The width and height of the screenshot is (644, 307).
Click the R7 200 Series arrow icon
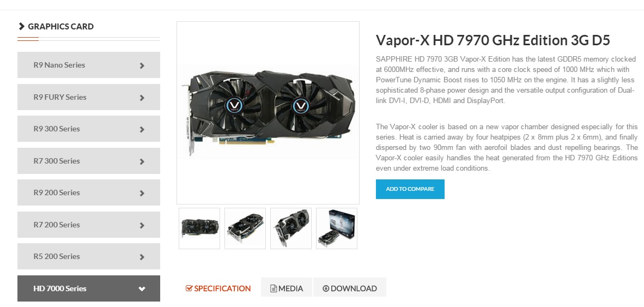click(x=142, y=225)
